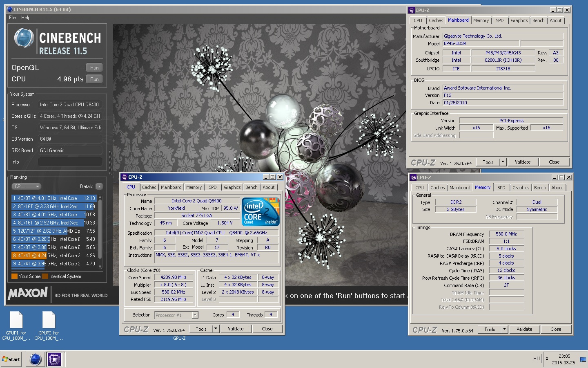Click the Rated FSB value 2119.95 MHz
This screenshot has width=588, height=368.
click(174, 300)
